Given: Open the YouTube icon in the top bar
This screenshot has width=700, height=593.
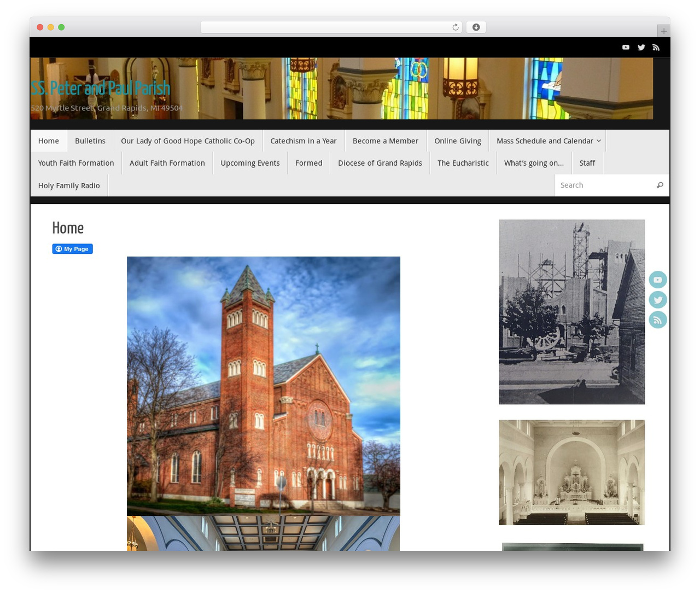Looking at the screenshot, I should point(626,48).
